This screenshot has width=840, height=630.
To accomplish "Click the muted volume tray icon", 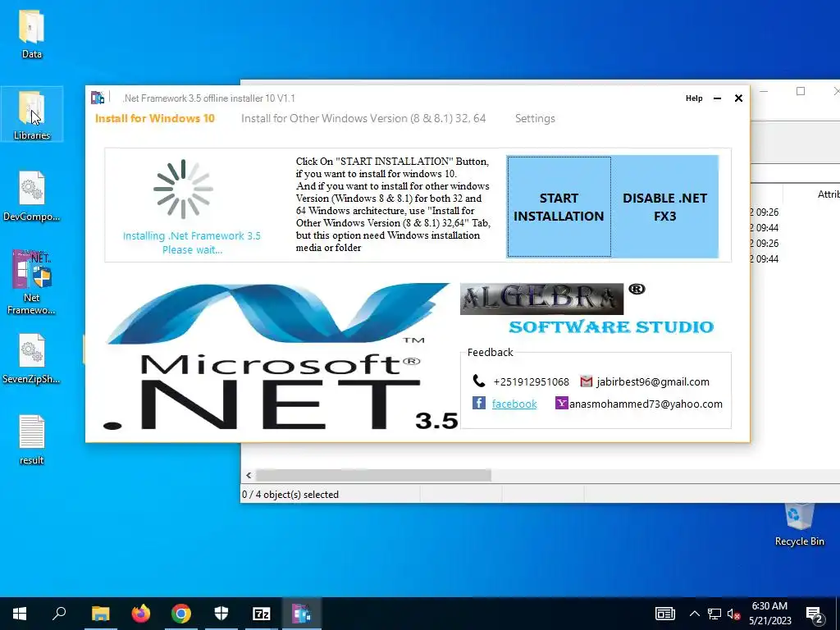I will pyautogui.click(x=734, y=614).
